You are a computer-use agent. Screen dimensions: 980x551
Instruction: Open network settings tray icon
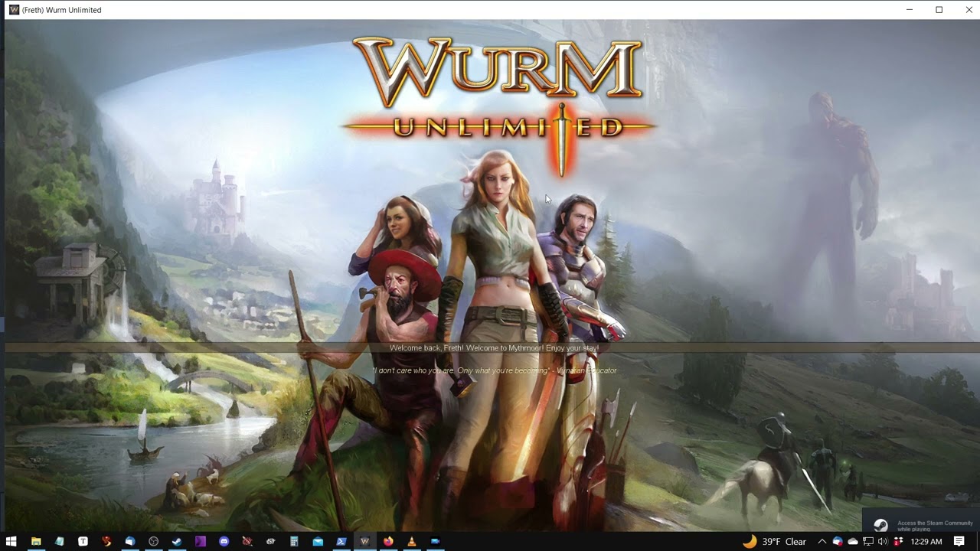867,541
